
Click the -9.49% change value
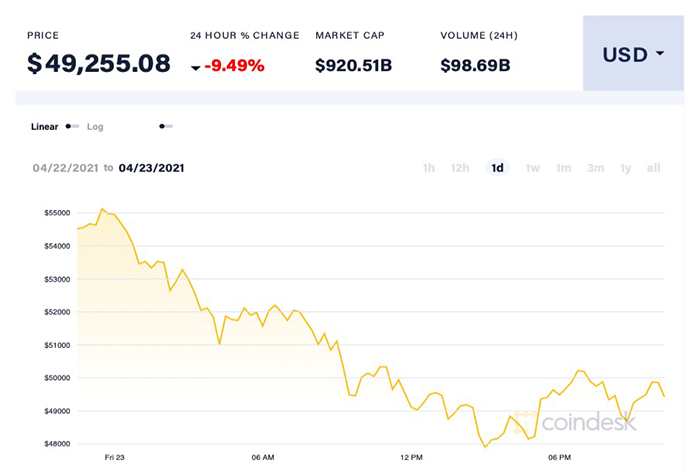pyautogui.click(x=234, y=66)
